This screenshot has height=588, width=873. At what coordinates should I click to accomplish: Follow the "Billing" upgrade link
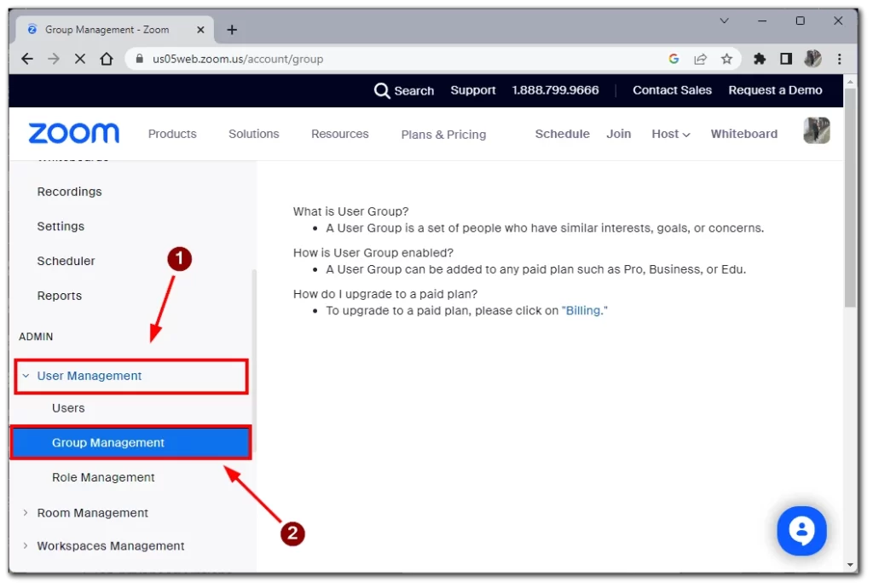[583, 310]
